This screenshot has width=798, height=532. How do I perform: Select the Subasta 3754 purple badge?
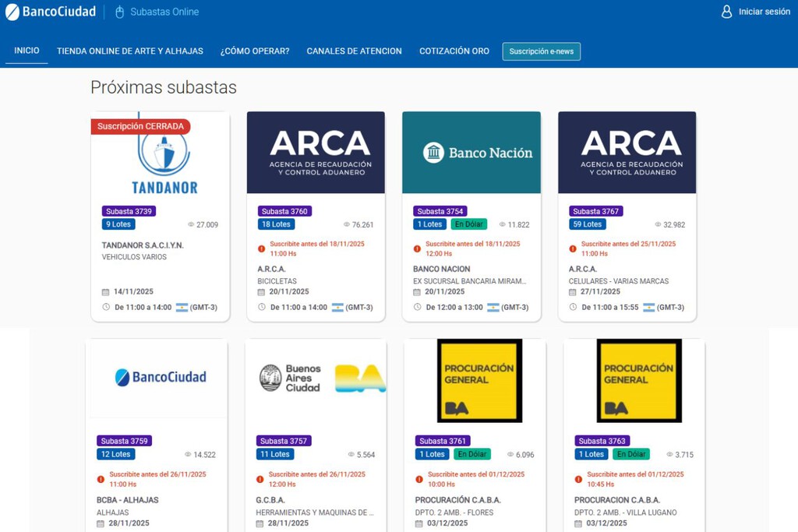441,211
